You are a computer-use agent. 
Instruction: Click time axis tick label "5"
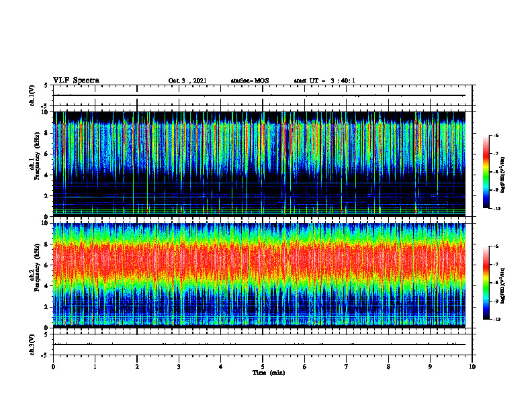(x=263, y=367)
